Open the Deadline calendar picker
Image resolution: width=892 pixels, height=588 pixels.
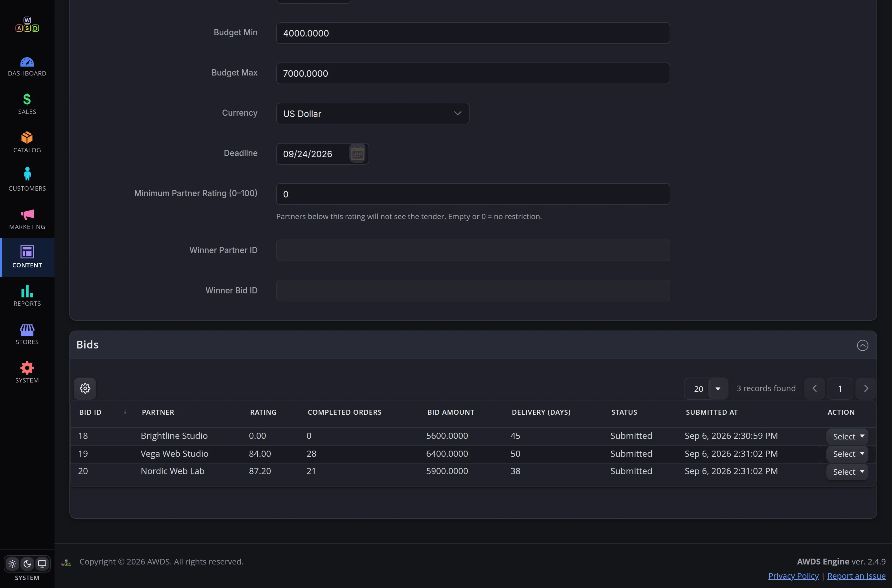pyautogui.click(x=357, y=153)
